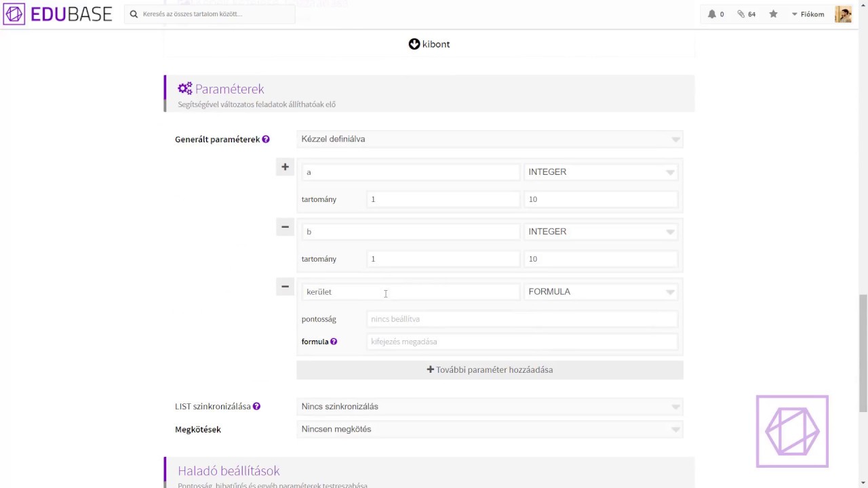Image resolution: width=868 pixels, height=488 pixels.
Task: Open the INTEGER type dropdown for parameter b
Action: pyautogui.click(x=601, y=232)
